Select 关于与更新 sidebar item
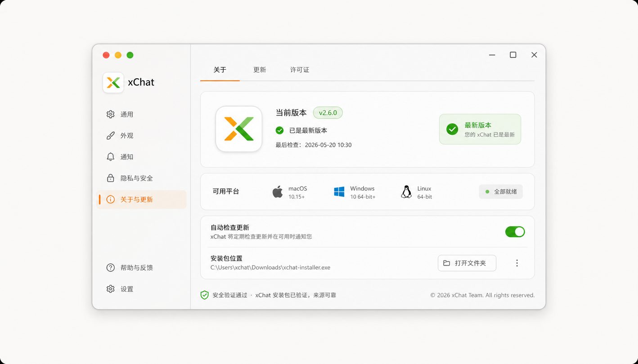 [142, 200]
